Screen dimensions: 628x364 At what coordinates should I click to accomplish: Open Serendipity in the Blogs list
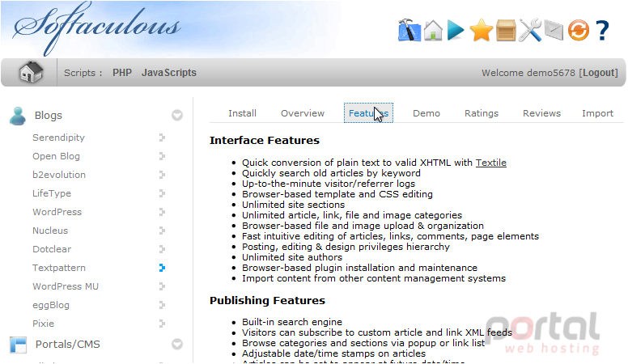[58, 138]
